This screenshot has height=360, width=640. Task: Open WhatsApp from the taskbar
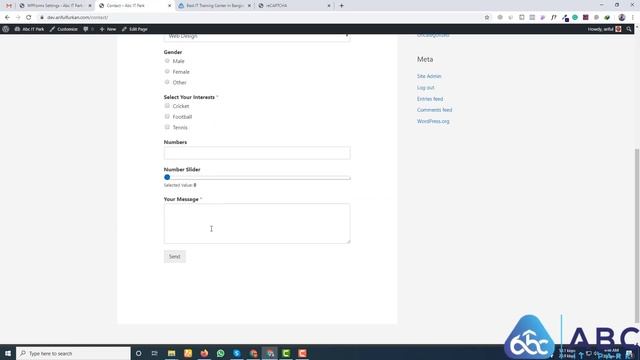[x=220, y=353]
